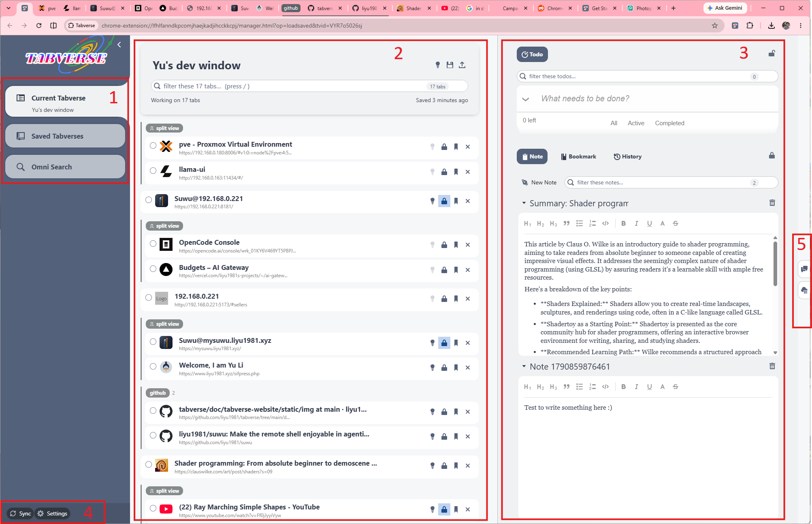This screenshot has height=524, width=812.
Task: Click the lock icon beside the Note tabs
Action: (x=772, y=156)
